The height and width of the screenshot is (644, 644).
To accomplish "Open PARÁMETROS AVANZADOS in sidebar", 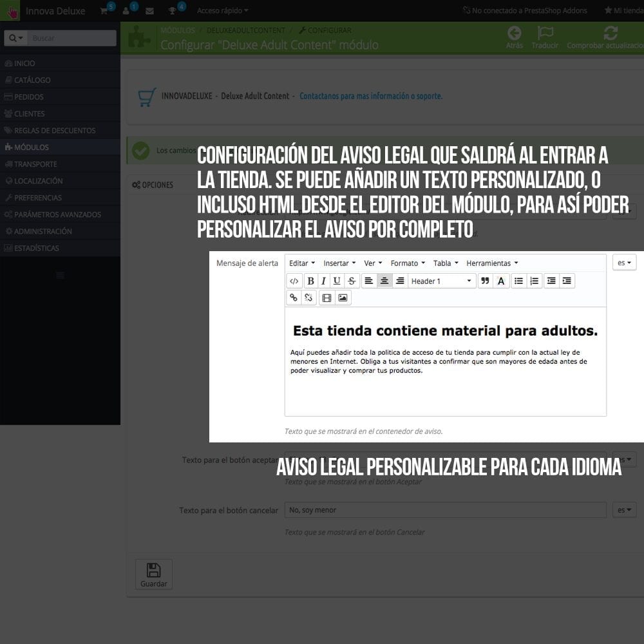I will click(60, 214).
